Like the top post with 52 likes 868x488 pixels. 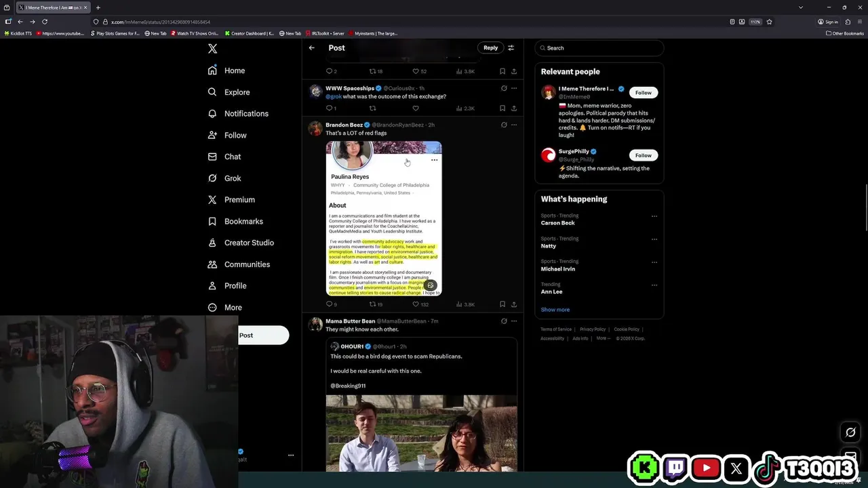(x=419, y=71)
